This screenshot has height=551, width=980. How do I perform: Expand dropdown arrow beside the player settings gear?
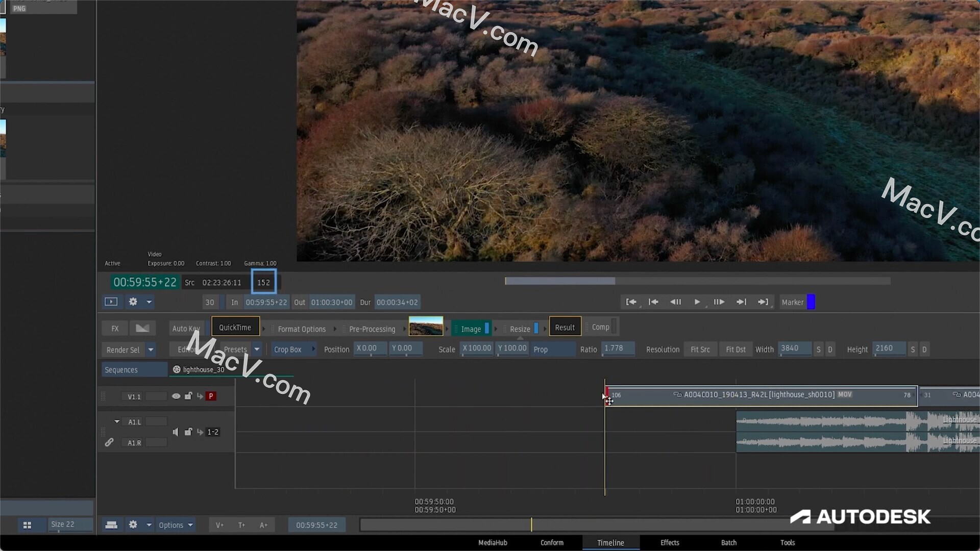click(x=149, y=302)
